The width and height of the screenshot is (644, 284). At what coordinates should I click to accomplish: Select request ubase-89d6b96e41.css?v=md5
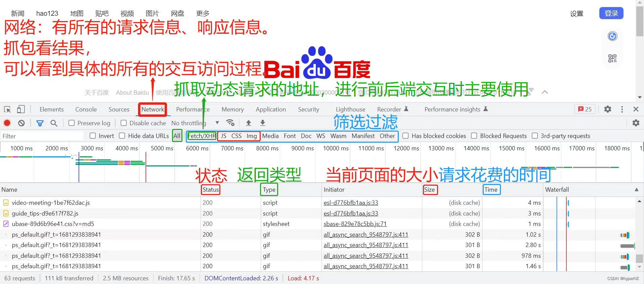pyautogui.click(x=53, y=224)
